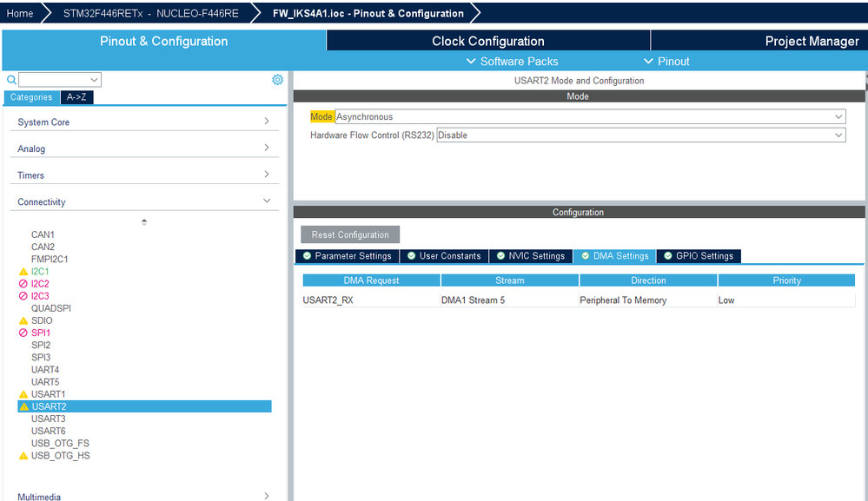
Task: Go to the Home breadcrumb
Action: (x=20, y=13)
